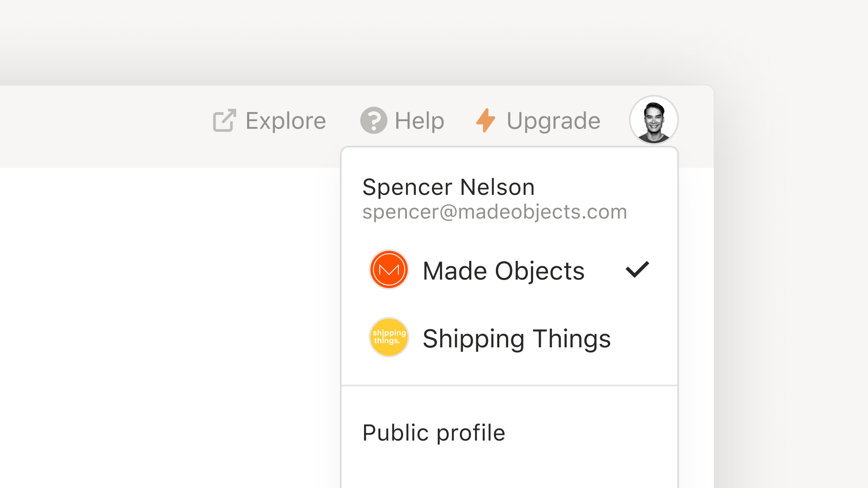
Task: Click the orange Upgrade lightning bolt icon
Action: click(486, 120)
